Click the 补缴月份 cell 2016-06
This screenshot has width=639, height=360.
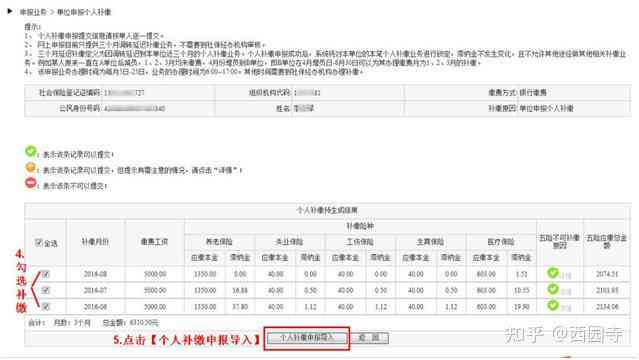[95, 306]
